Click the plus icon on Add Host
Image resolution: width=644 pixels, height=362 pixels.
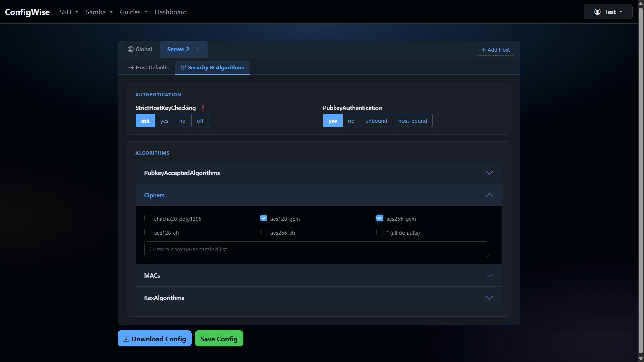point(483,50)
